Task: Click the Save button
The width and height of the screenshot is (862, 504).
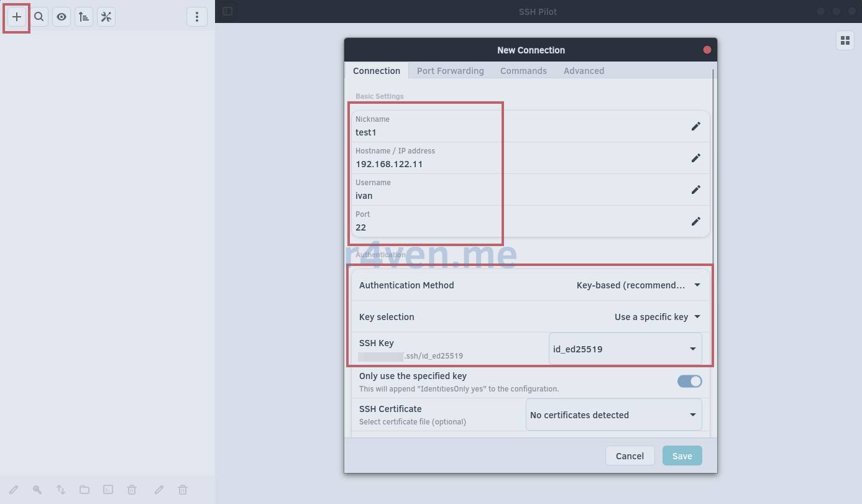Action: tap(682, 456)
